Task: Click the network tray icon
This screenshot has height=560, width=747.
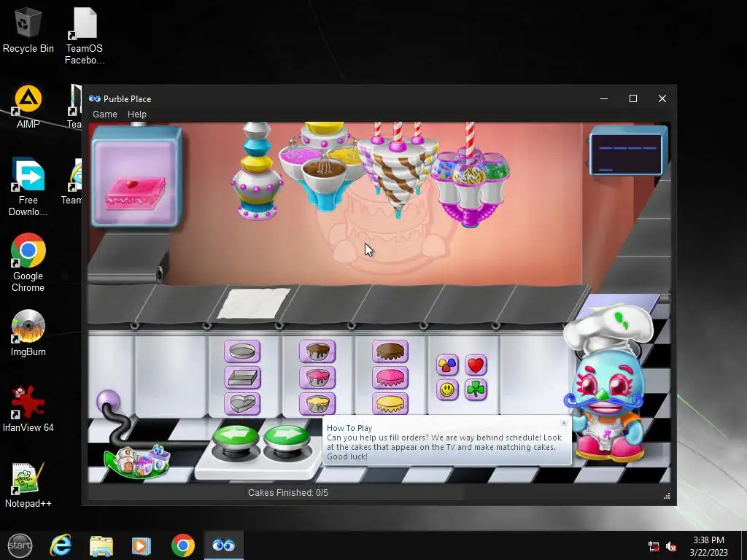Action: pos(654,546)
